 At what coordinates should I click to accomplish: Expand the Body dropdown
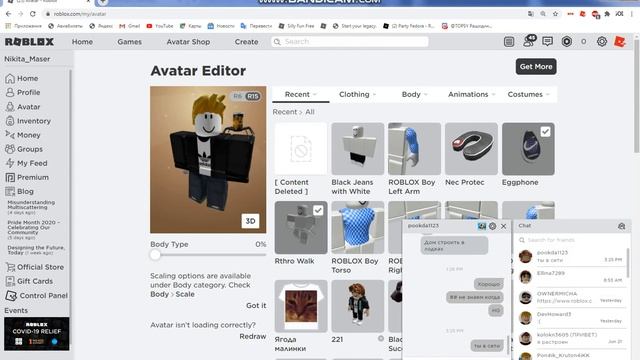[x=415, y=94]
